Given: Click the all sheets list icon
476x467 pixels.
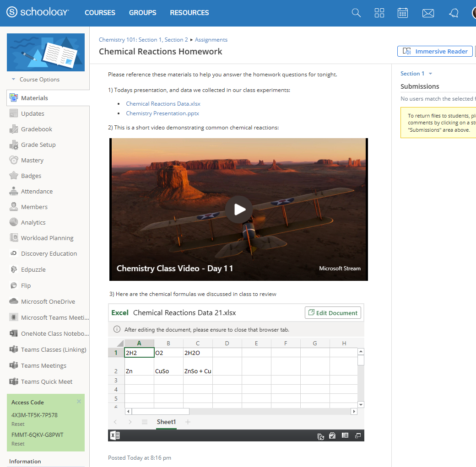Looking at the screenshot, I should 145,422.
